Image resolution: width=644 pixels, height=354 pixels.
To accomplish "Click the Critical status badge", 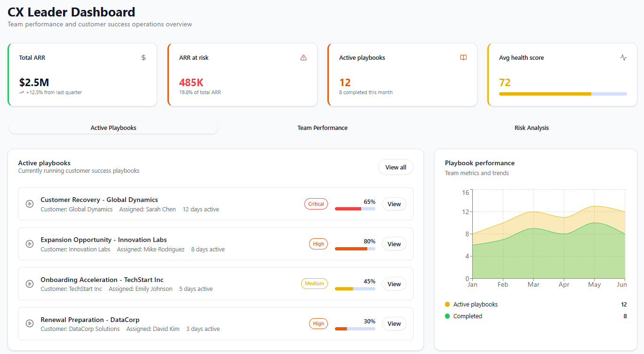I will tap(316, 203).
